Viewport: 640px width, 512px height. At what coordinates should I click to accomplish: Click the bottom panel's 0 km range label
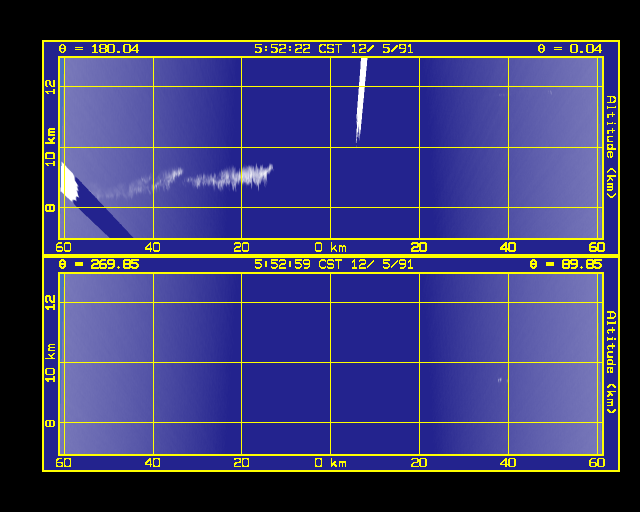click(331, 463)
